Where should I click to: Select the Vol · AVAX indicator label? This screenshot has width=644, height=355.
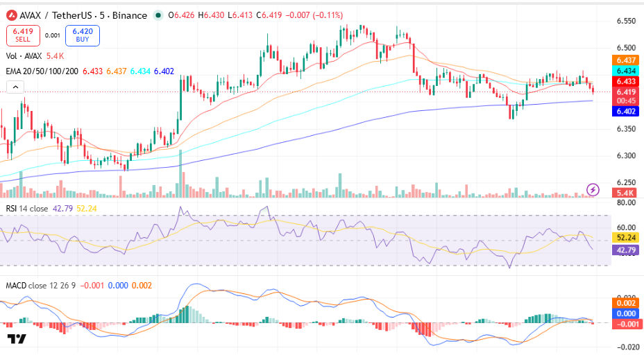click(24, 55)
